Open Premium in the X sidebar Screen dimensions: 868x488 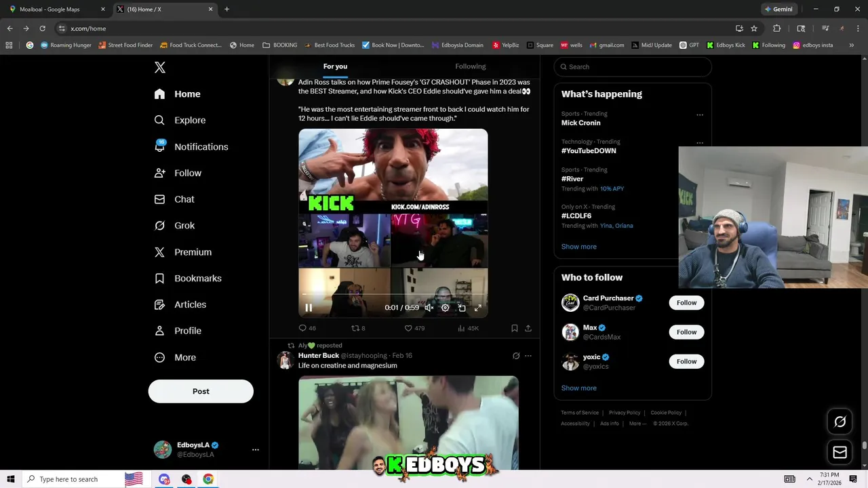[184, 252]
